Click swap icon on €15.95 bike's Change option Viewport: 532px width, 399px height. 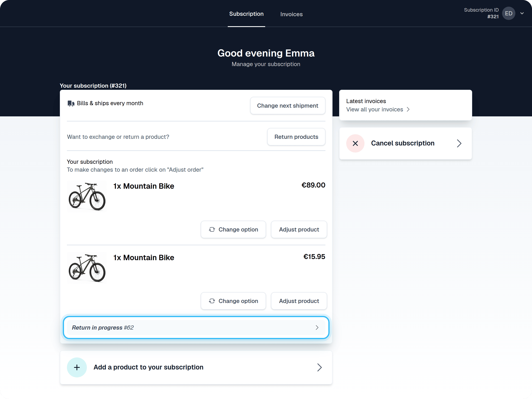coord(212,301)
